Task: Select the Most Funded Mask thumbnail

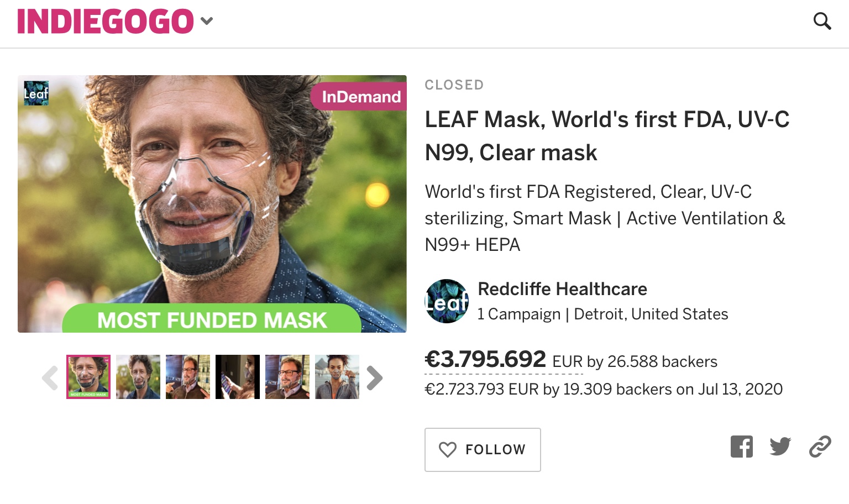Action: pos(88,377)
